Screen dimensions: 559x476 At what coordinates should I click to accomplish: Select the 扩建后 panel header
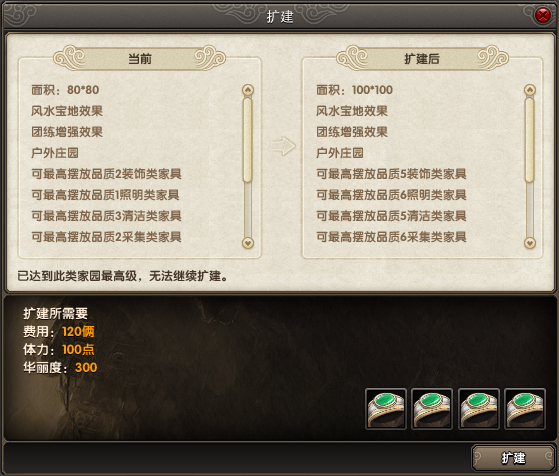[422, 58]
